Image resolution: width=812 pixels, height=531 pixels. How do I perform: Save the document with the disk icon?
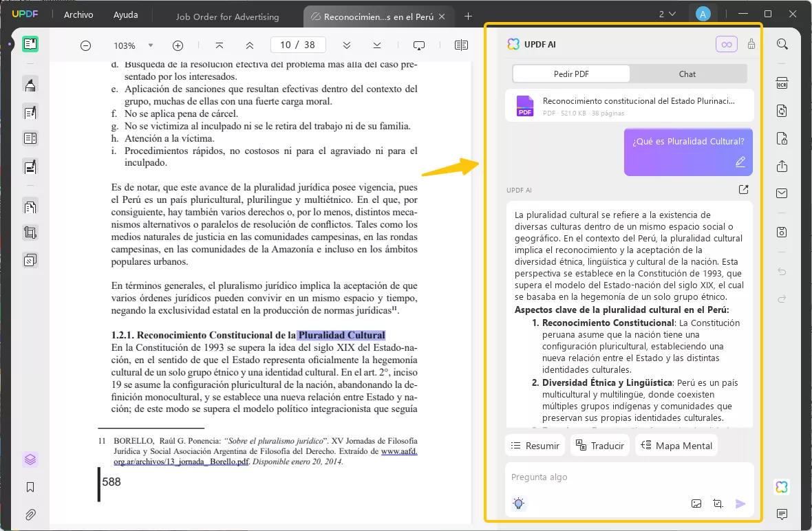(x=782, y=232)
